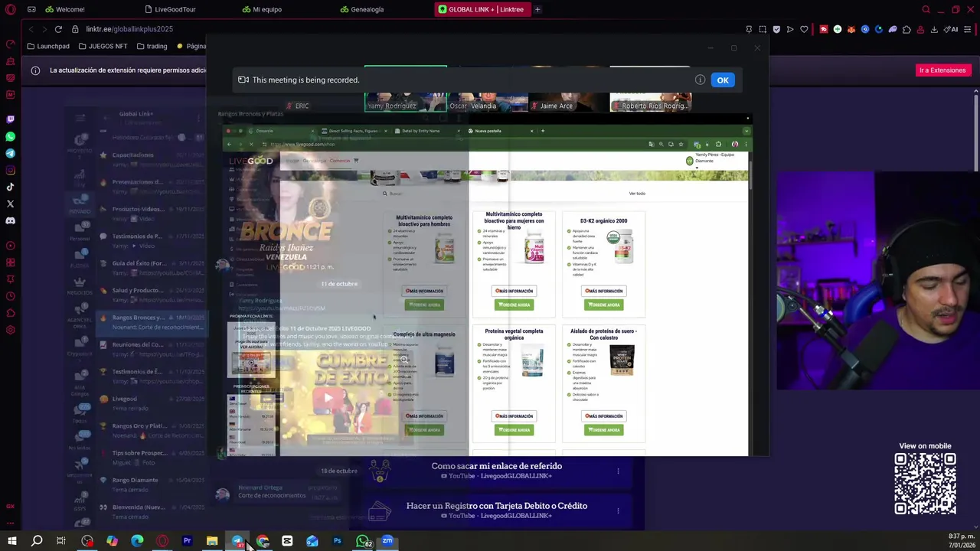Open the extensions puzzle-piece icon
Screen dimensions: 980x551
point(906,29)
